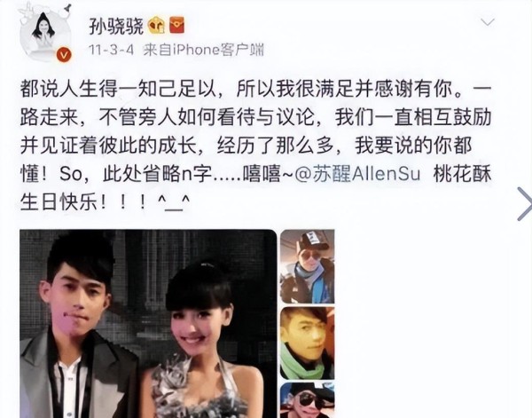Click the 此处省略n字 phrase in post

point(158,175)
